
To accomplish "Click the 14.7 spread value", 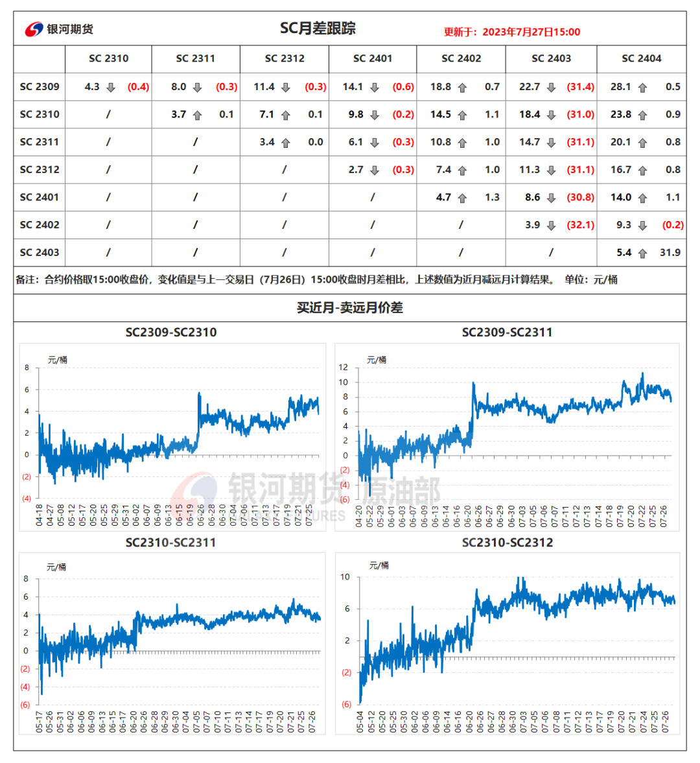I will 530,142.
